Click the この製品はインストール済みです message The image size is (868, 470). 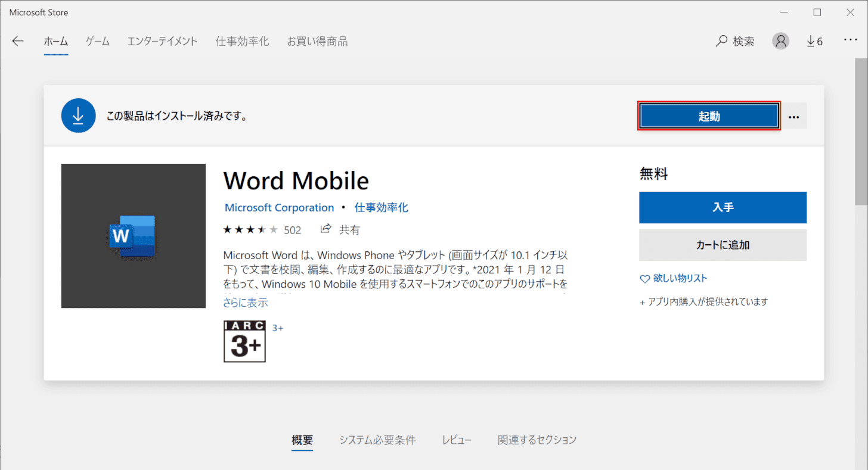(x=176, y=117)
